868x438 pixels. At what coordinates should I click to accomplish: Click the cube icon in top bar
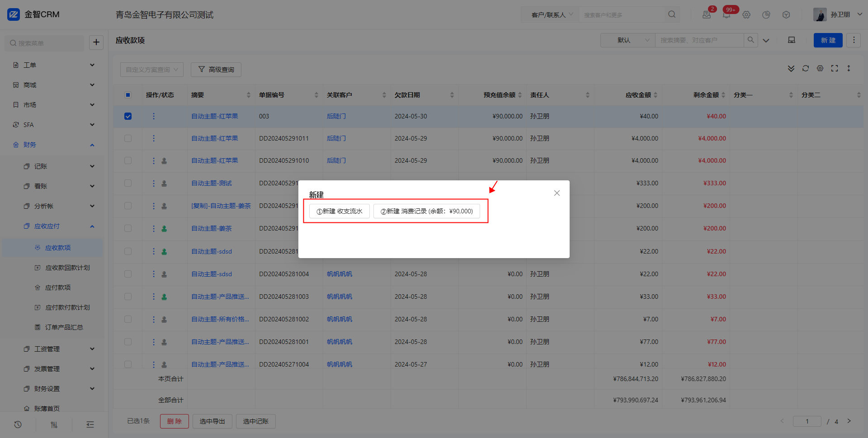point(786,14)
